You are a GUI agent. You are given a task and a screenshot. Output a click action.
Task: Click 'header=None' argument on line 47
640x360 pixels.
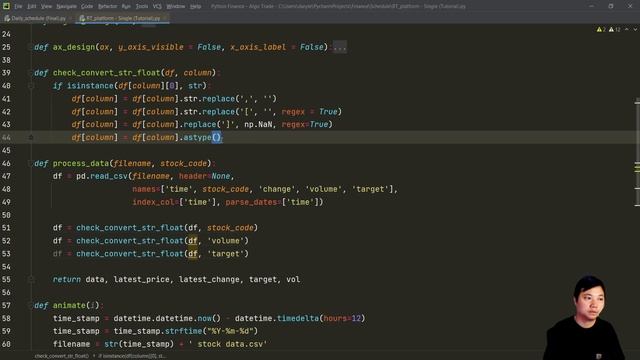204,176
